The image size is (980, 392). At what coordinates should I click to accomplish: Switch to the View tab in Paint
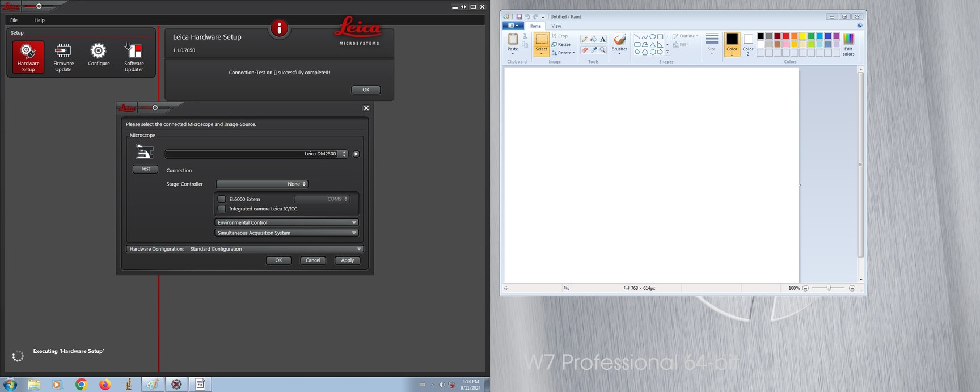[556, 26]
